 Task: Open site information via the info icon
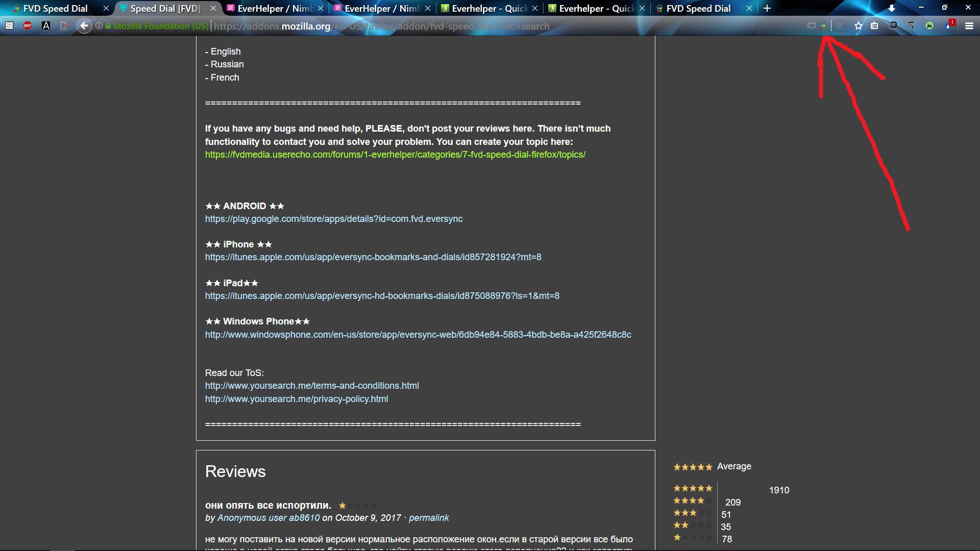[99, 26]
